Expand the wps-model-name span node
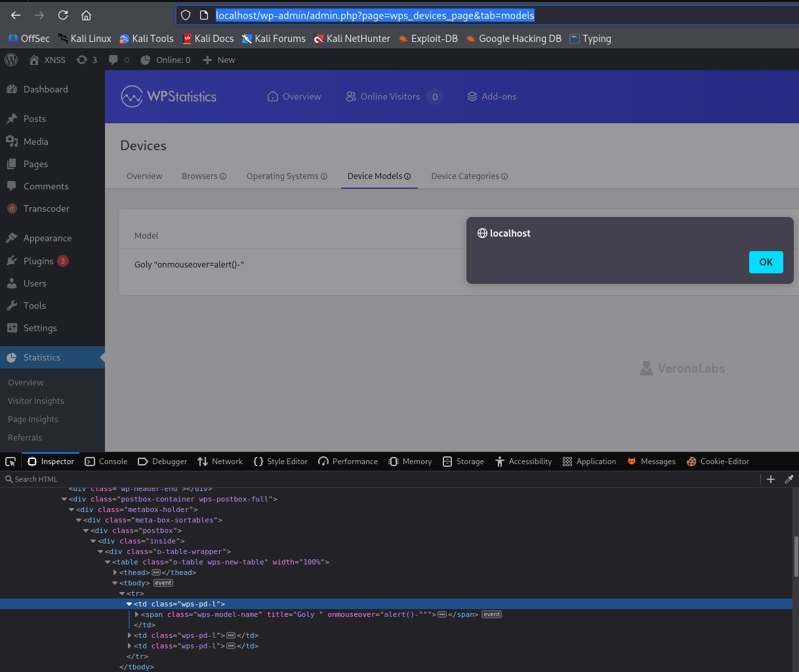 click(136, 614)
